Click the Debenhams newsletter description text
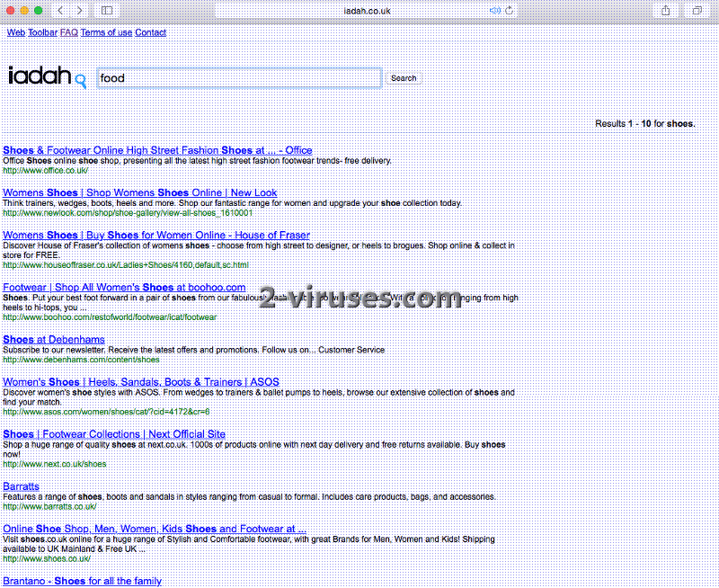 click(193, 350)
